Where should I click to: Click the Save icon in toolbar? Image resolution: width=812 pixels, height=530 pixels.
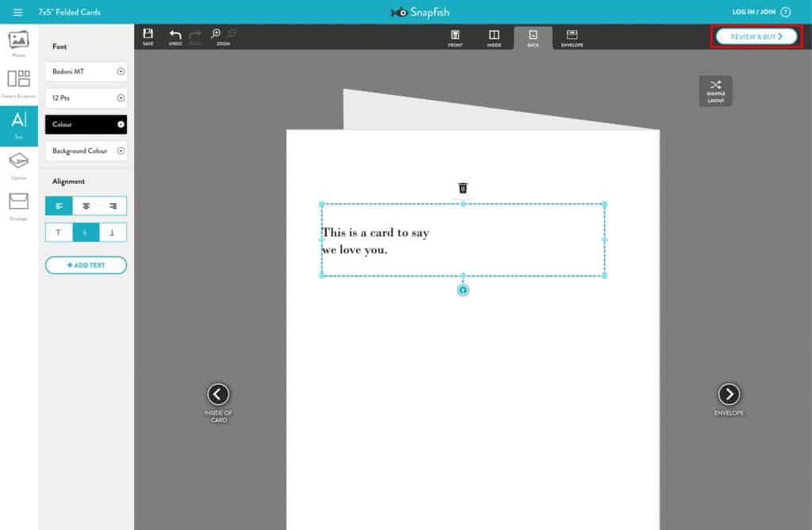point(148,36)
